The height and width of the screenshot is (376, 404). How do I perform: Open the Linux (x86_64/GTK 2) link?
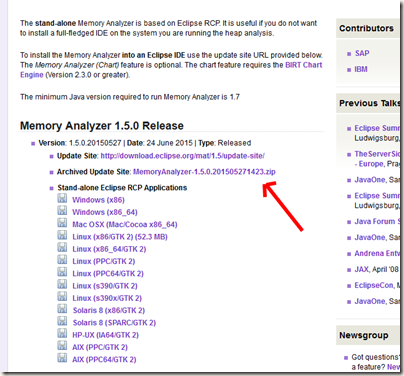tap(109, 249)
